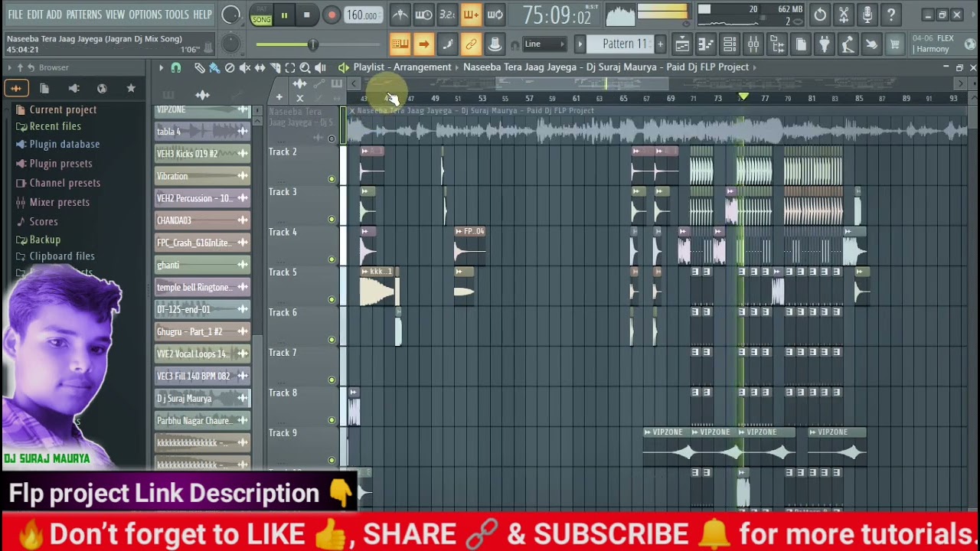Click the song position slider
The height and width of the screenshot is (551, 980).
tap(312, 45)
